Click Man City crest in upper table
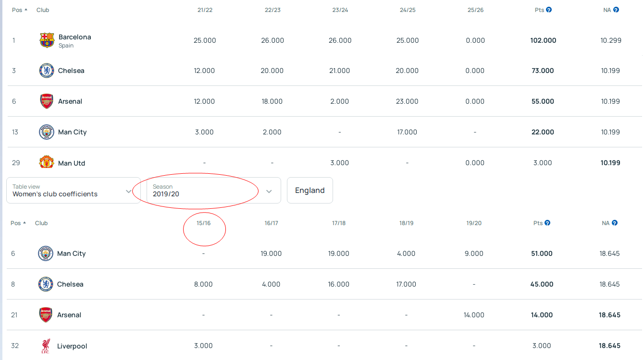 [47, 132]
